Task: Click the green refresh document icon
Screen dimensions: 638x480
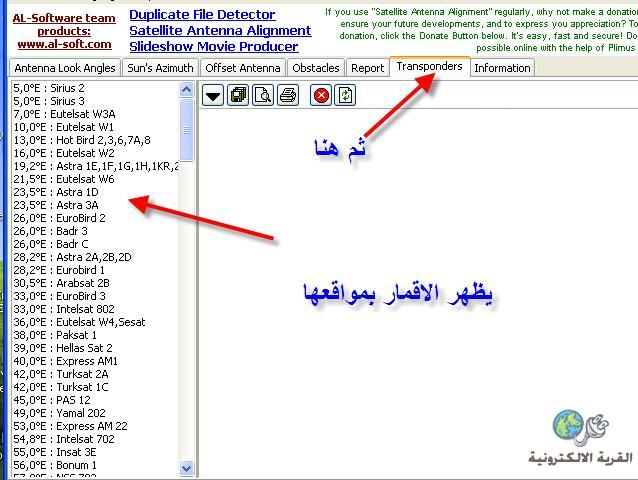Action: point(345,96)
